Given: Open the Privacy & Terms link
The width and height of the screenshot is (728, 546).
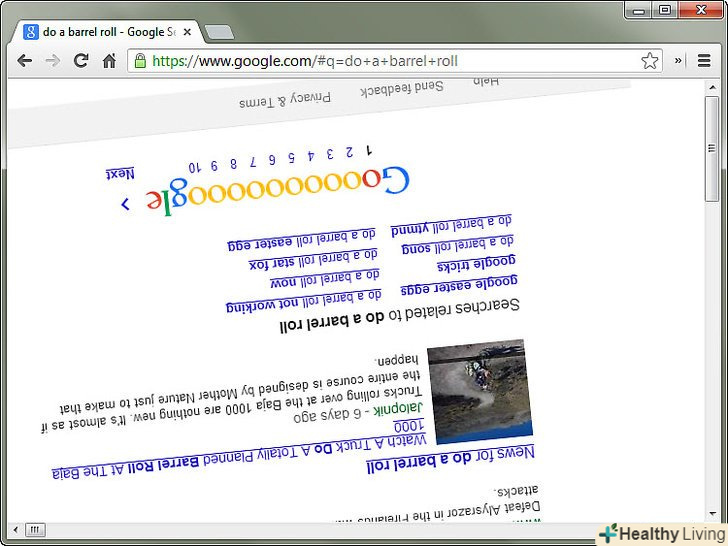Looking at the screenshot, I should (285, 99).
